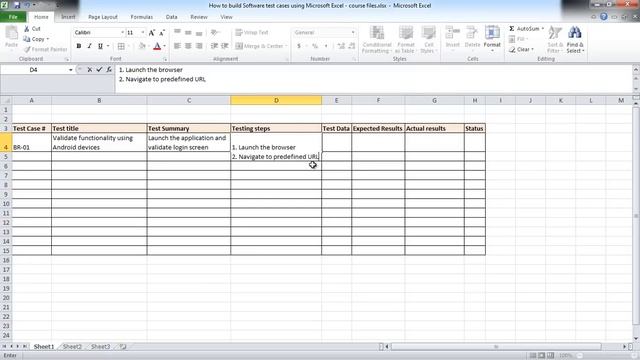This screenshot has height=360, width=640.
Task: Click the Insert Function fx icon
Action: (109, 70)
